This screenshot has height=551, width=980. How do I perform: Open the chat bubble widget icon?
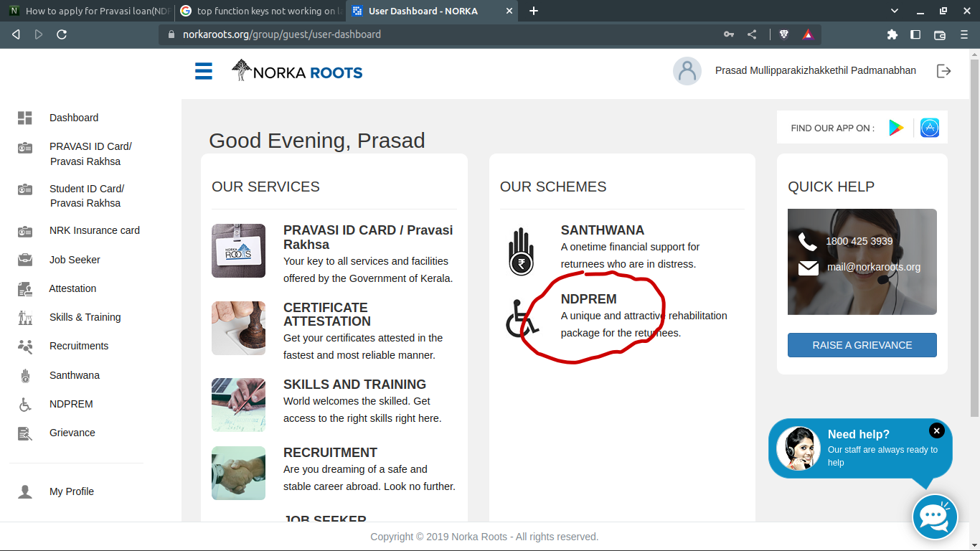coord(935,517)
